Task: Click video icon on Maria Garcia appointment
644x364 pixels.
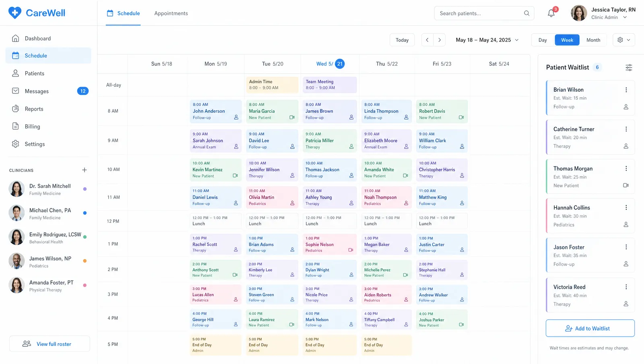Action: (x=292, y=117)
